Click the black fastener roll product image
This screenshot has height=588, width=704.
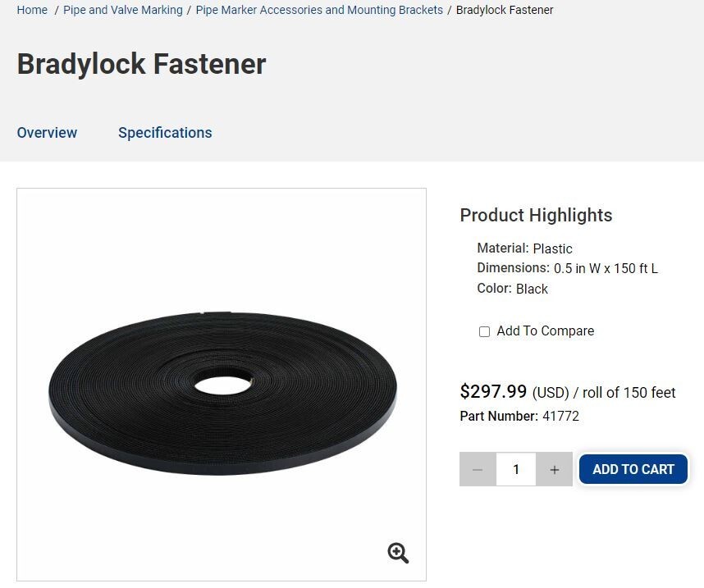[x=222, y=393]
